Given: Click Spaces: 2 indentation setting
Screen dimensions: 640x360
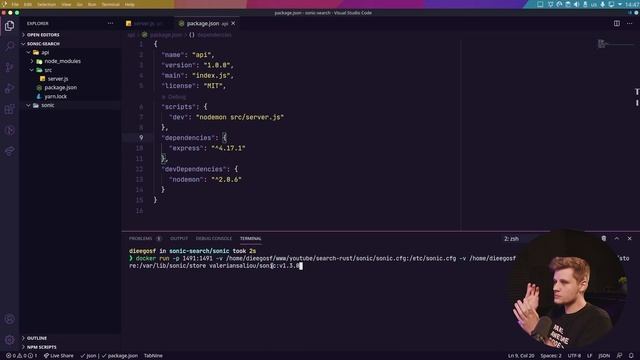Looking at the screenshot, I should pos(551,356).
